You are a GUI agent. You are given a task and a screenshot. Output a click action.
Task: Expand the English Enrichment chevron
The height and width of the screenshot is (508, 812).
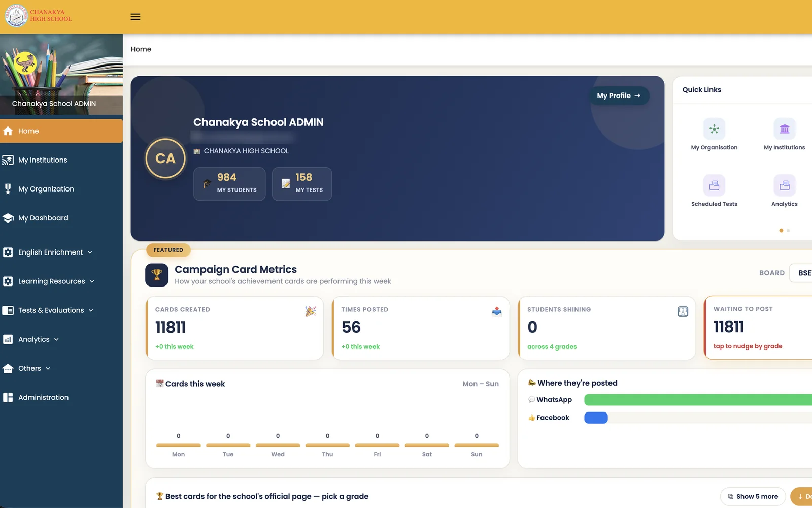click(90, 252)
